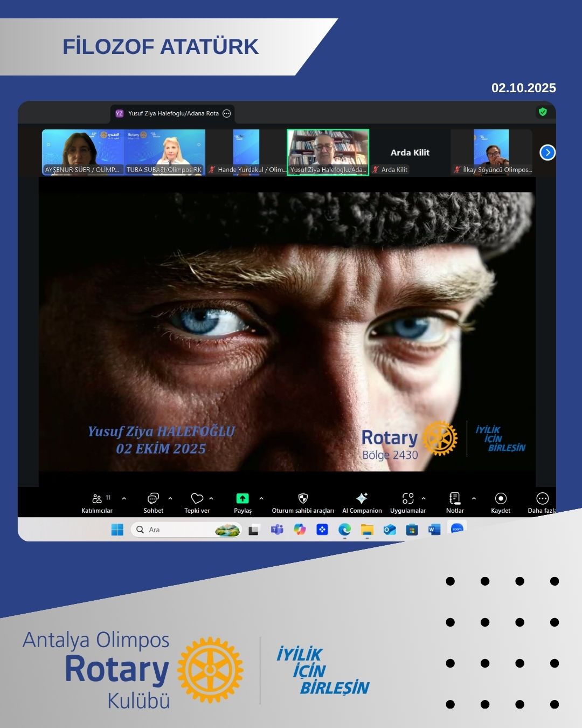The width and height of the screenshot is (582, 728).
Task: Toggle meeting recording with Kaydet
Action: 501,499
